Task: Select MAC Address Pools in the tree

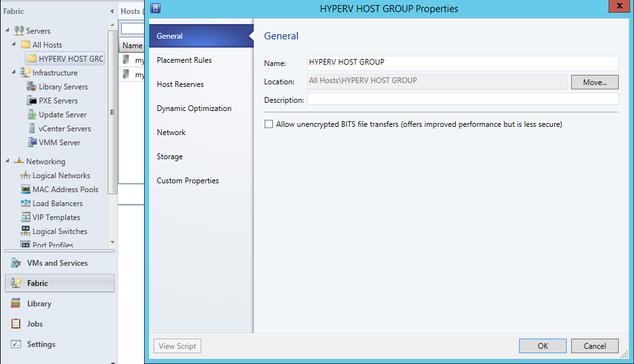Action: pyautogui.click(x=65, y=189)
